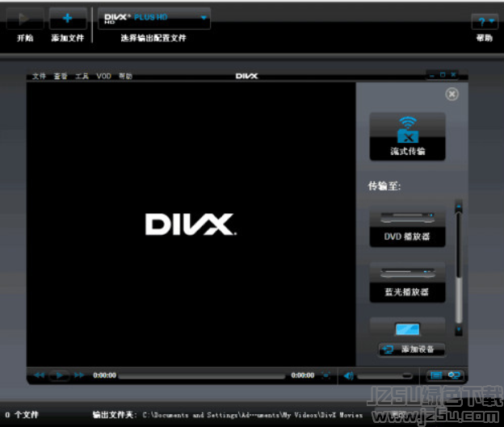This screenshot has height=427, width=504.
Task: Minimize the DivX player window
Action: pos(432,75)
